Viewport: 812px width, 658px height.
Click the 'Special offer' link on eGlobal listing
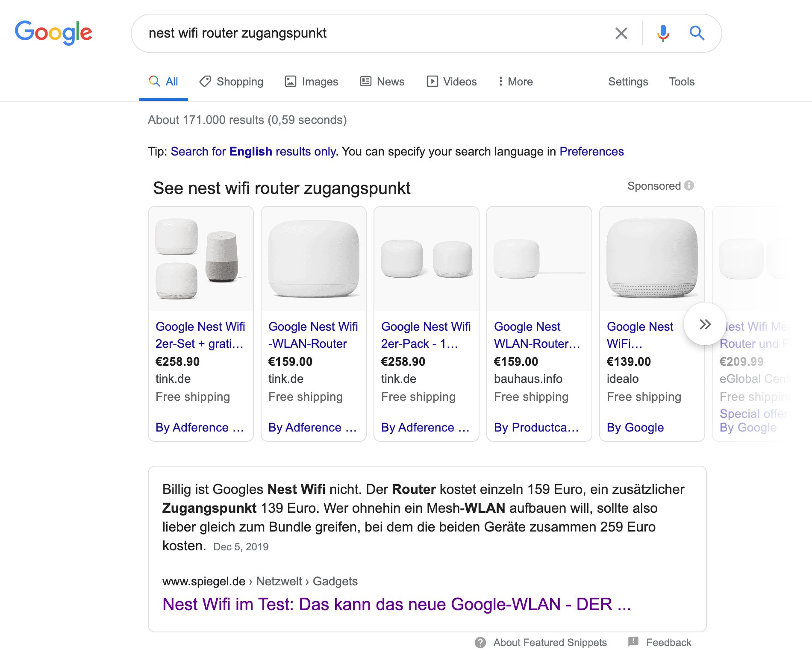coord(754,414)
